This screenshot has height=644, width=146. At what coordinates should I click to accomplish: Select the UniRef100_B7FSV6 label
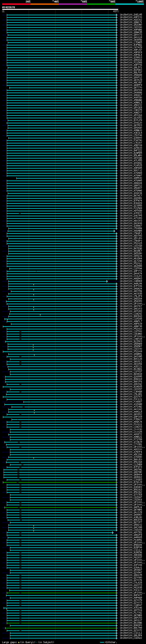(131, 286)
